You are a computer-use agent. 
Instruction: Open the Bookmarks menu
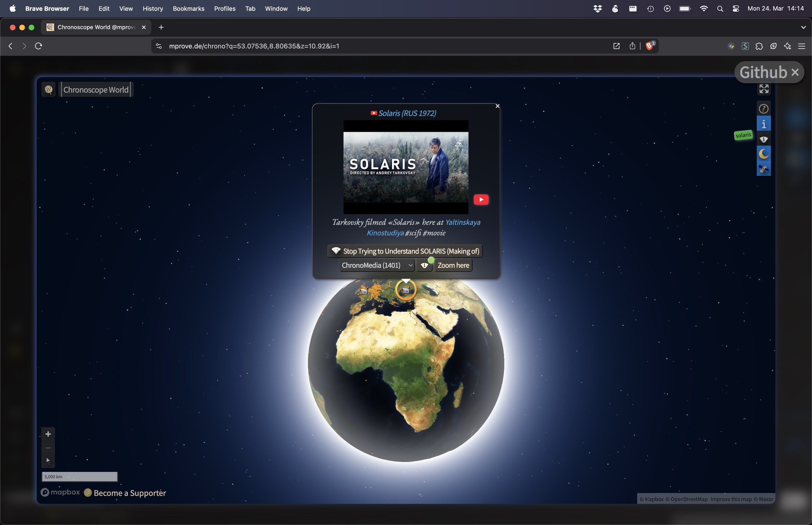[x=188, y=8]
